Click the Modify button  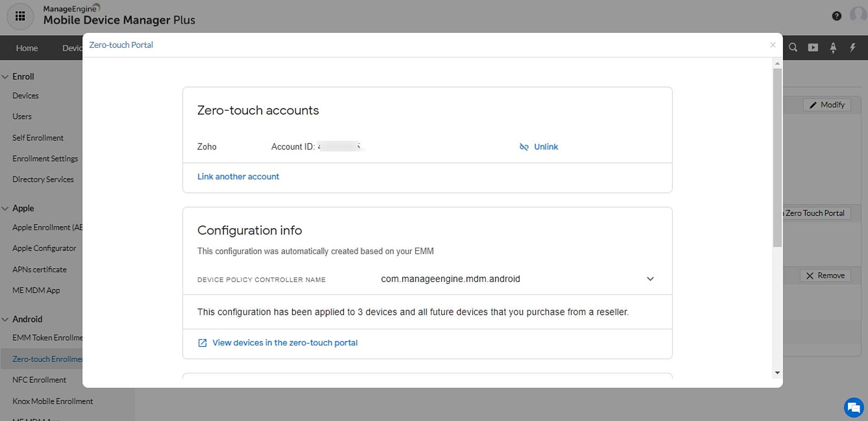pyautogui.click(x=827, y=105)
